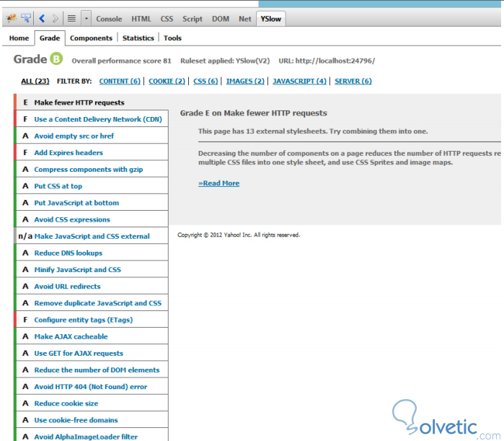
Task: Select Avoid HTTP 404 (Not Found) error
Action: pos(92,387)
